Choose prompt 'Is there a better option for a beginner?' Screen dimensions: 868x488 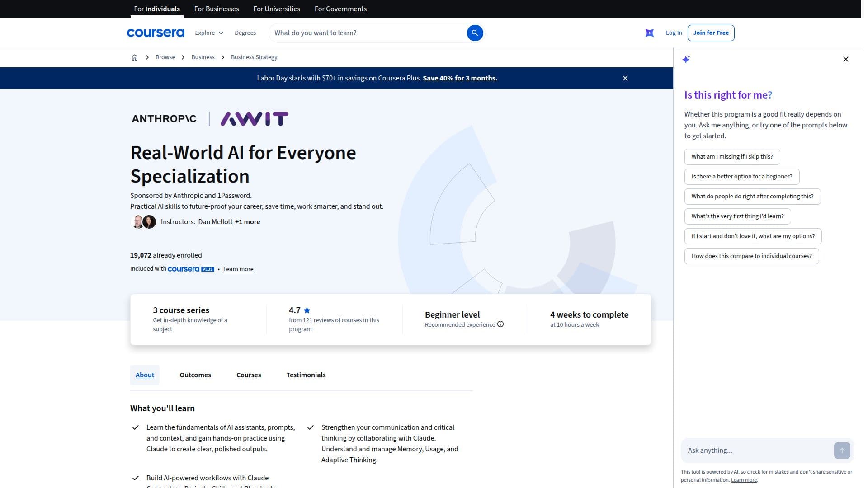741,177
